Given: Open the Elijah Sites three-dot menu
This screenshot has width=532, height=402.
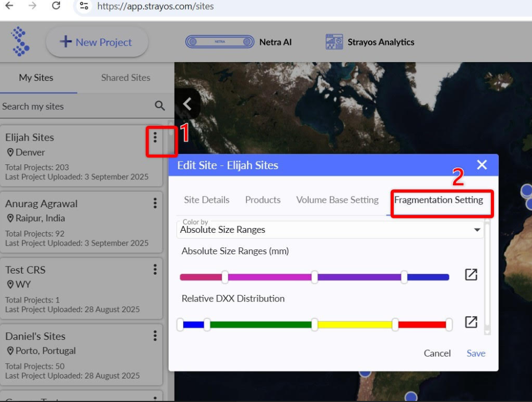Looking at the screenshot, I should [155, 137].
